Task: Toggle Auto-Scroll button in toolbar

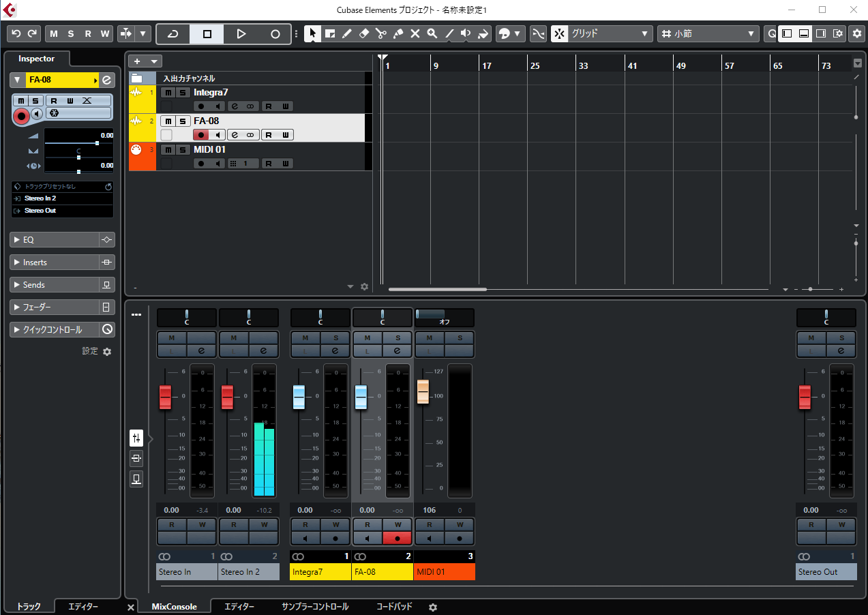Action: coord(126,33)
